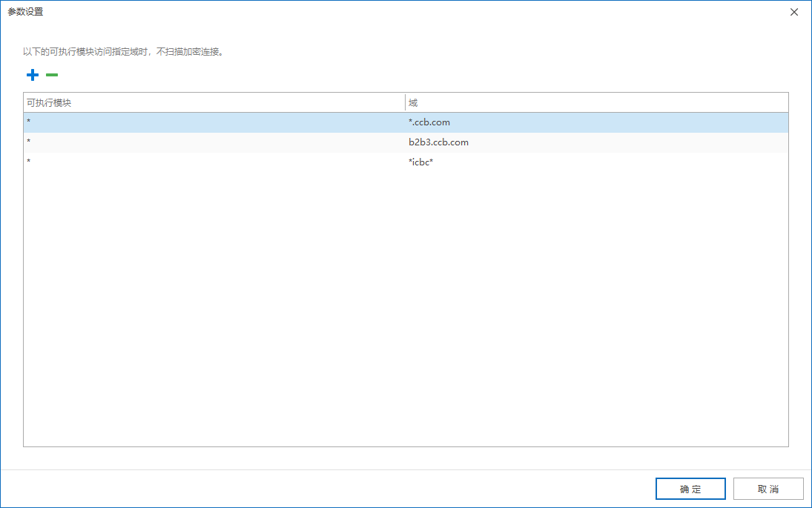Click divider between 可执行模块 and 域 headers
Viewport: 812px width, 508px height.
coord(405,102)
